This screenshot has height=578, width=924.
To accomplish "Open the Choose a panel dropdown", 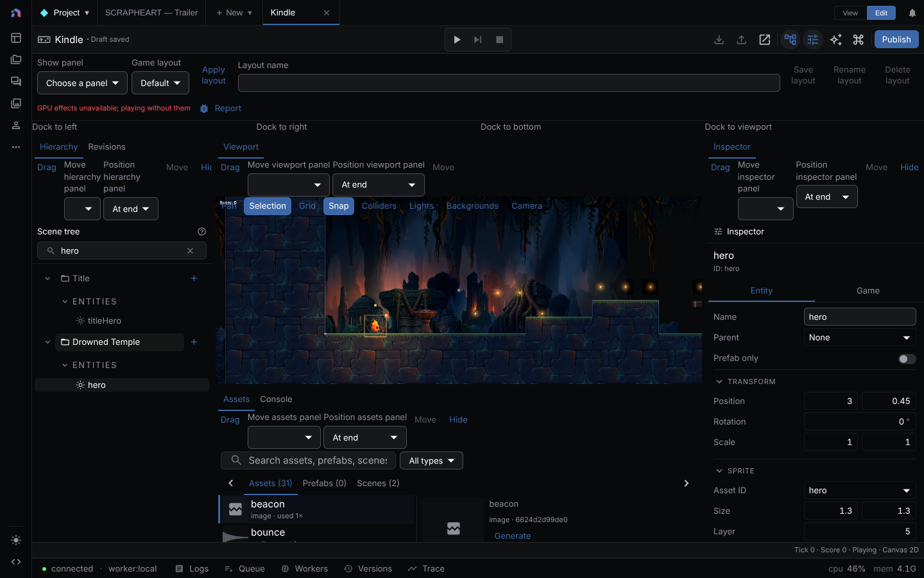I will pos(82,83).
